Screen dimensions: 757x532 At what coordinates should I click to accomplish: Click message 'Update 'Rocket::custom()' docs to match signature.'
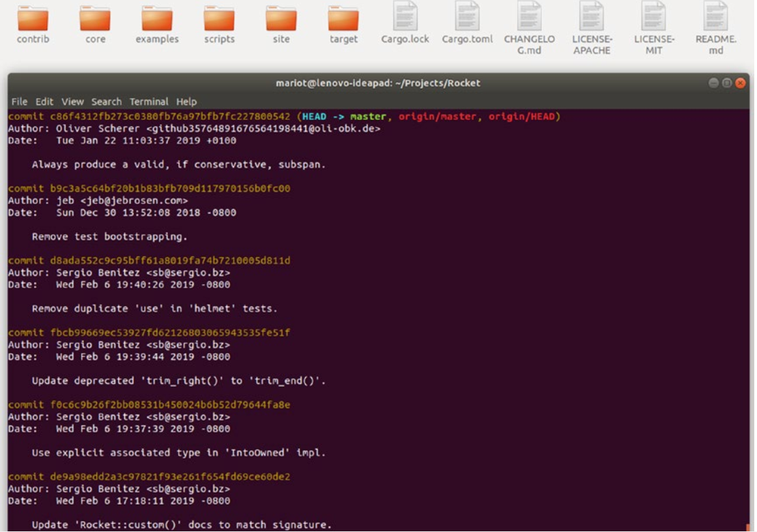pos(182,524)
